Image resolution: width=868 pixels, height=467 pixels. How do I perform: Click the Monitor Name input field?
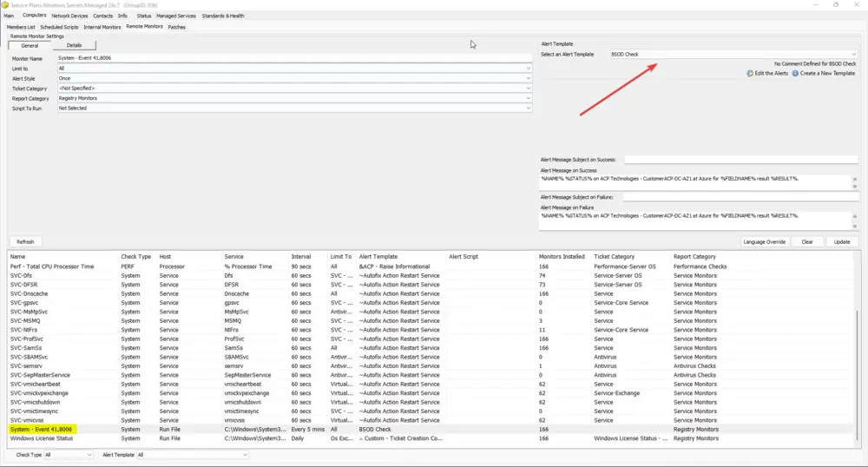[294, 58]
